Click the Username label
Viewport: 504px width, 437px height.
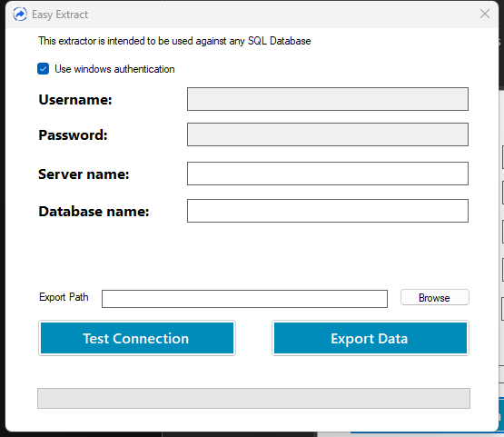(x=75, y=100)
